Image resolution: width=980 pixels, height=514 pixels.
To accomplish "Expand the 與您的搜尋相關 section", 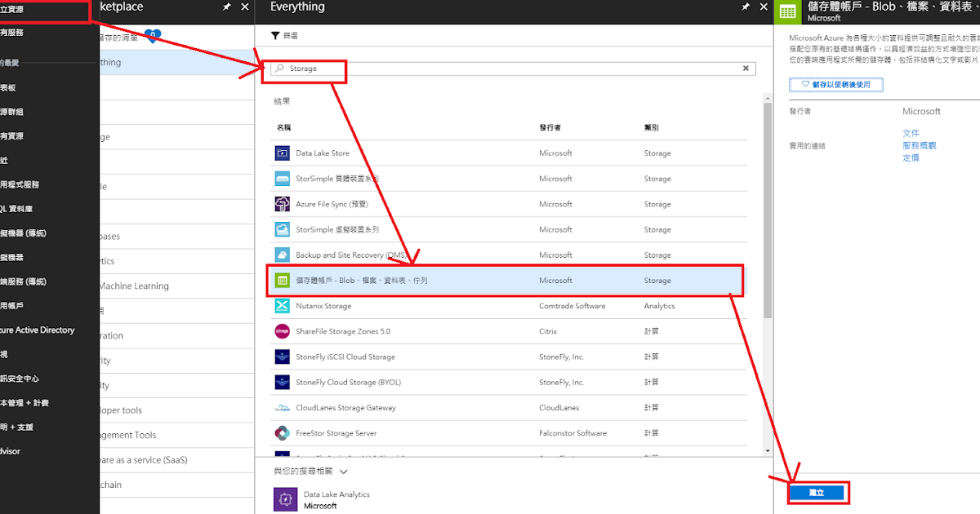I will [343, 471].
